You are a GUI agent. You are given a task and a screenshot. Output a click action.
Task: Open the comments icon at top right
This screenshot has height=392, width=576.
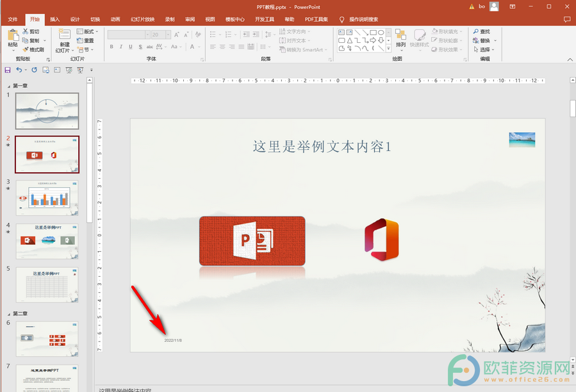pyautogui.click(x=567, y=19)
